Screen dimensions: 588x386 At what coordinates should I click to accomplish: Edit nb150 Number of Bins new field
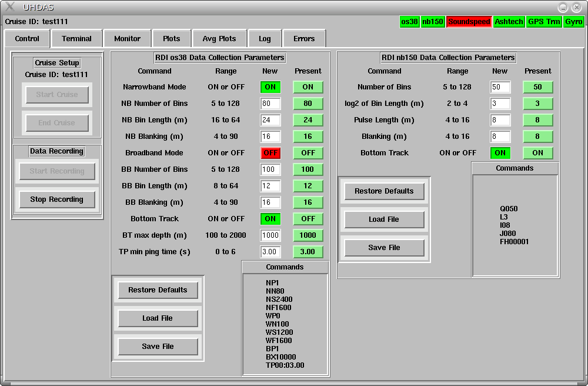click(500, 87)
